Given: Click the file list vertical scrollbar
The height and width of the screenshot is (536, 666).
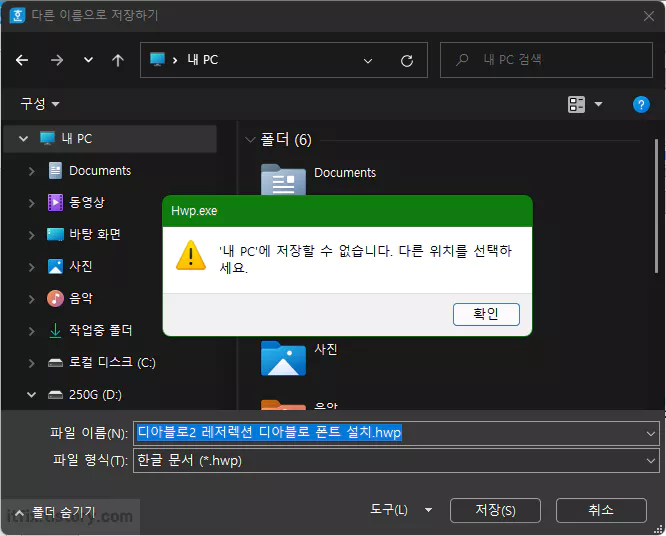Looking at the screenshot, I should pos(656,206).
